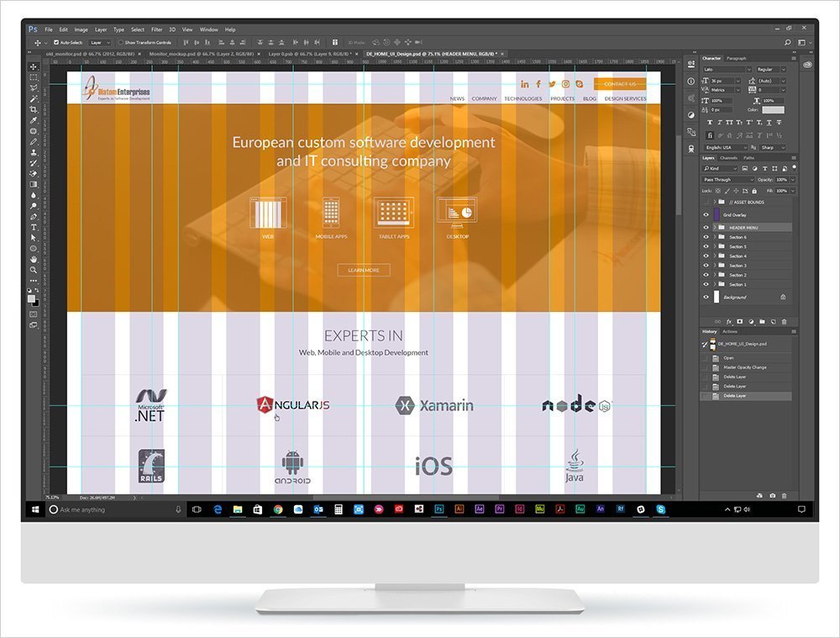Click the text Color swatch in Character panel
This screenshot has width=840, height=638.
(x=773, y=109)
